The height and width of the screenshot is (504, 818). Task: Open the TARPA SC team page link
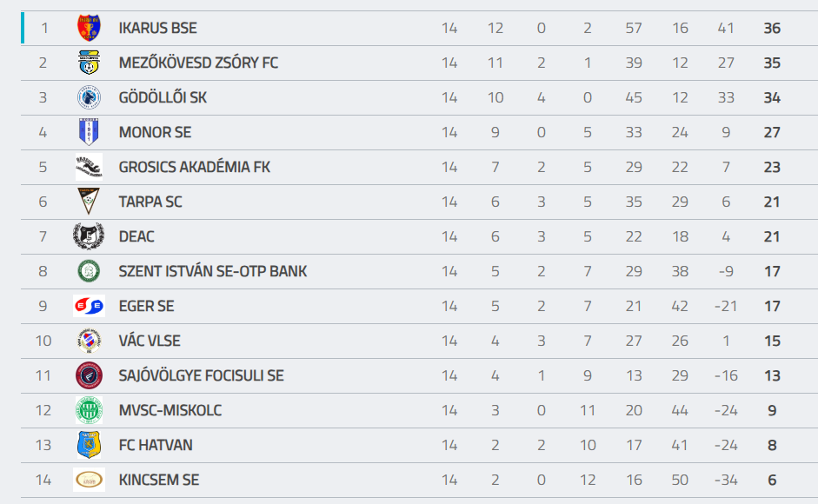tap(150, 202)
